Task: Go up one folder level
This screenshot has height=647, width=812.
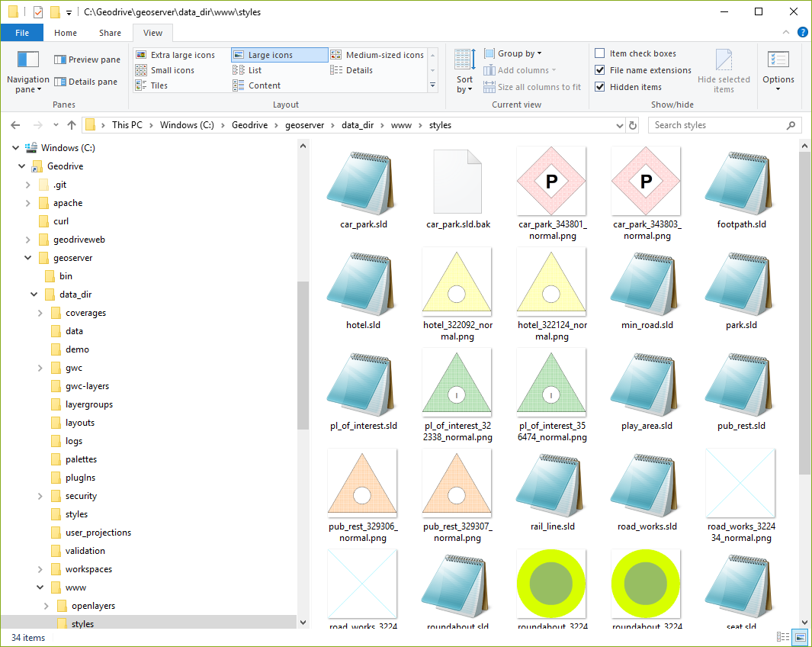Action: click(72, 125)
